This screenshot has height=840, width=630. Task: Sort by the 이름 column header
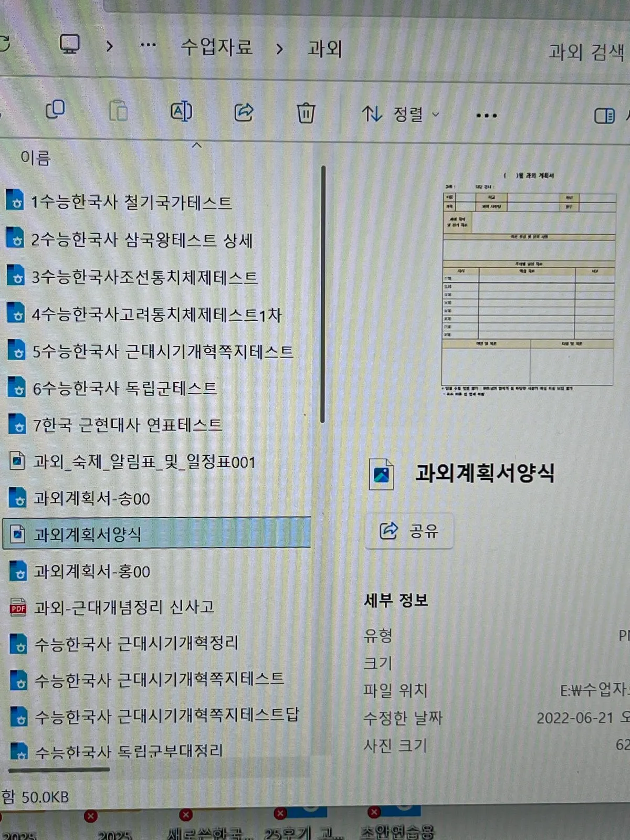[x=35, y=157]
